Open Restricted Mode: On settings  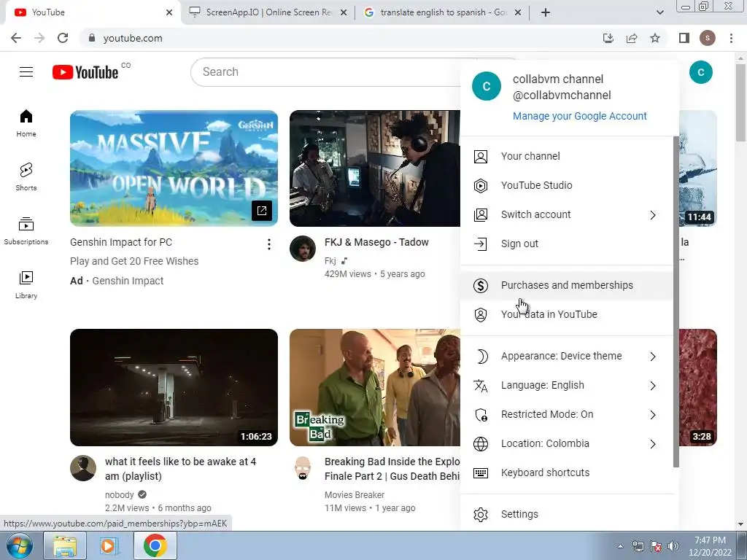click(566, 414)
